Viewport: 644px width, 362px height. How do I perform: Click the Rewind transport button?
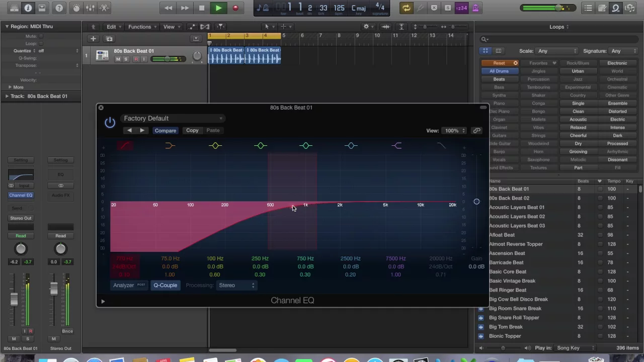coord(169,8)
